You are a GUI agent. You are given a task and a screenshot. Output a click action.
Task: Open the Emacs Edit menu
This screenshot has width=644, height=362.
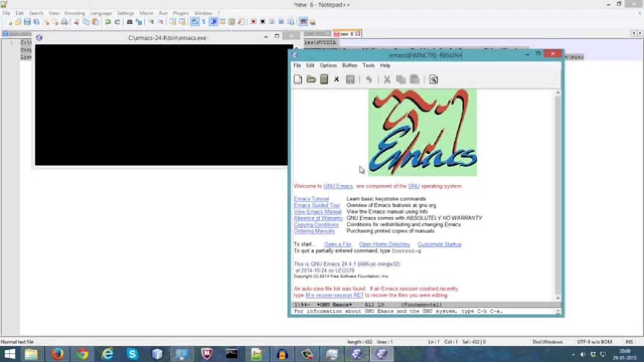(x=310, y=66)
